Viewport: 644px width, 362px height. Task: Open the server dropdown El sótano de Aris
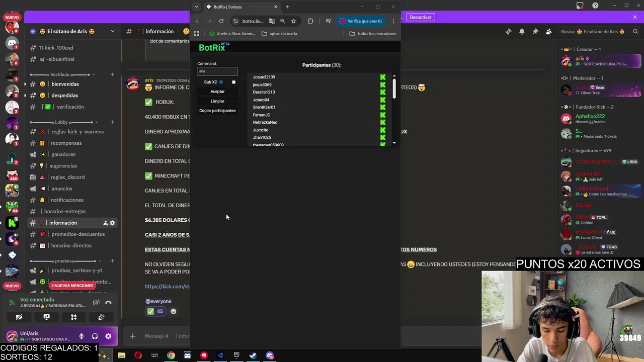[x=72, y=31]
